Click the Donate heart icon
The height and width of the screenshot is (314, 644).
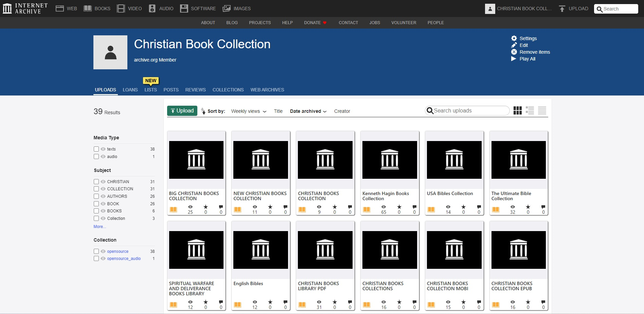[x=325, y=23]
